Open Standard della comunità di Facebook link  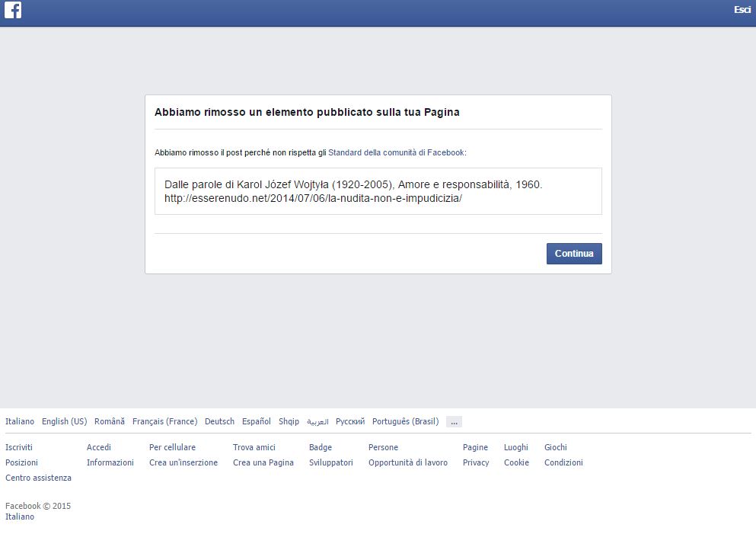pyautogui.click(x=397, y=152)
